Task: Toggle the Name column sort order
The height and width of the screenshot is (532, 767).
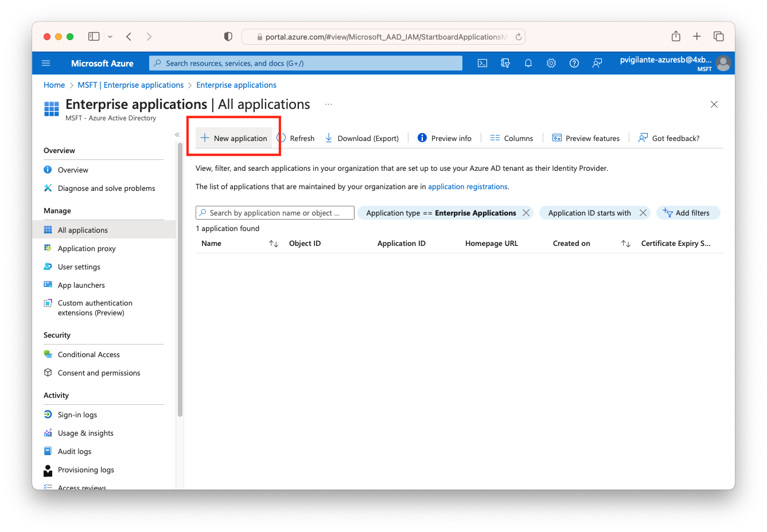Action: pyautogui.click(x=274, y=243)
